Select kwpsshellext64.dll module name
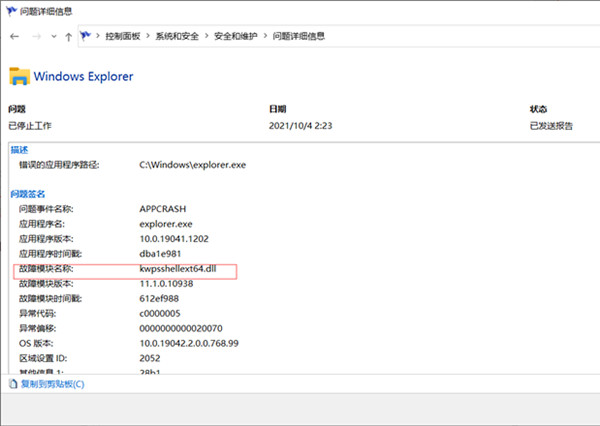 pyautogui.click(x=178, y=269)
